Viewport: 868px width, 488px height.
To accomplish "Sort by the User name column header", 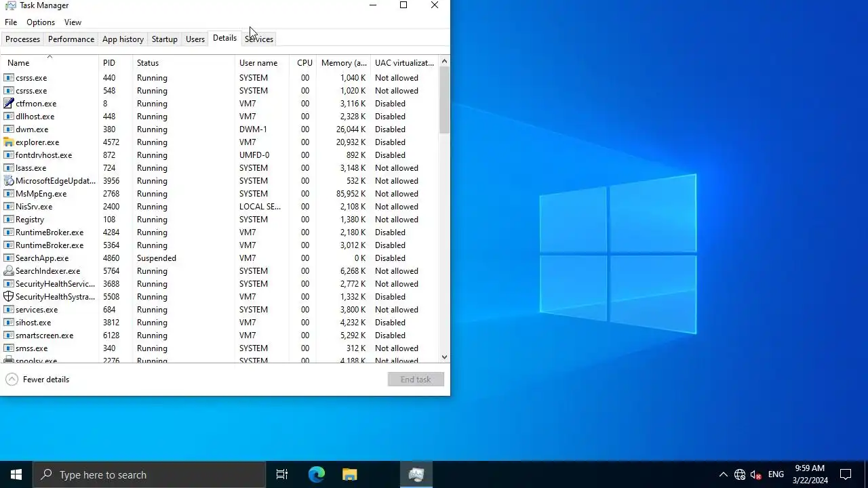I will point(262,63).
